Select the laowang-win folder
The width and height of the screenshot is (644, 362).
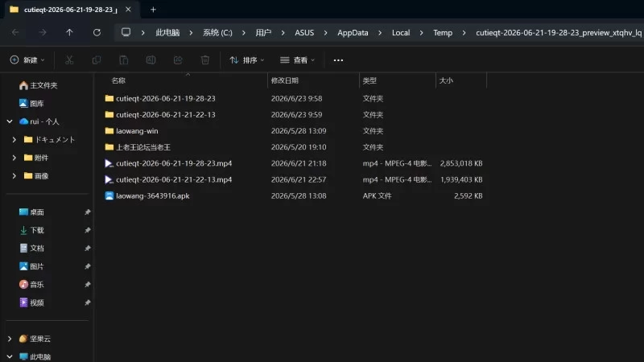[x=137, y=131]
